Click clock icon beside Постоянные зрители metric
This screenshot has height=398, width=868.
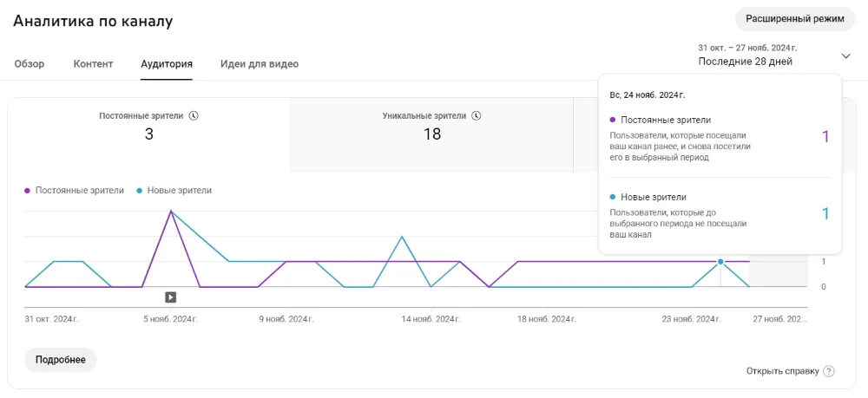(x=194, y=115)
